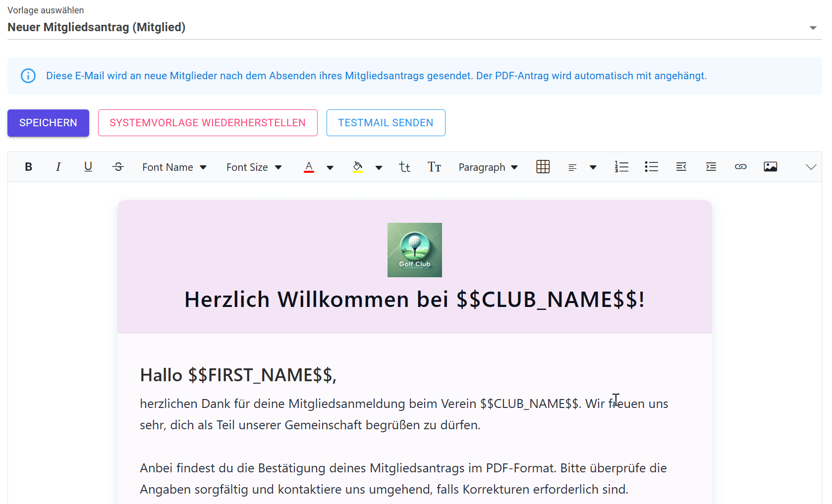This screenshot has width=832, height=504.
Task: Insert bulleted list
Action: coord(652,167)
